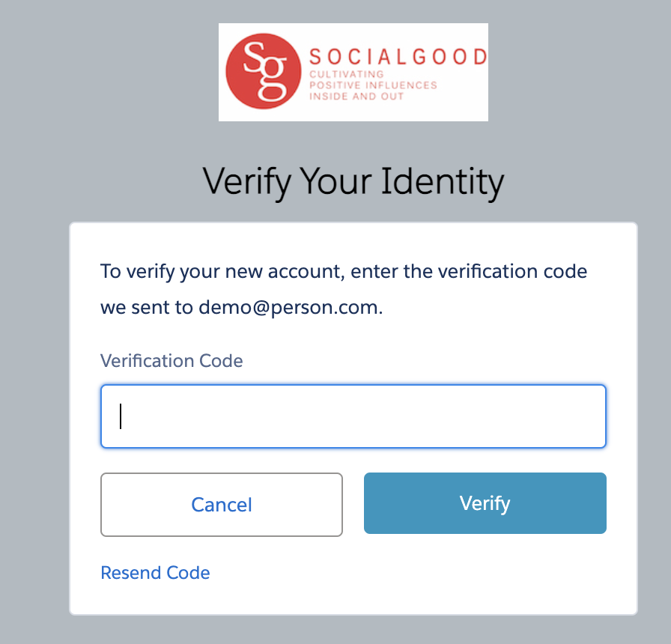The image size is (671, 644).
Task: Click the 'we sent to' text
Action: 147,308
